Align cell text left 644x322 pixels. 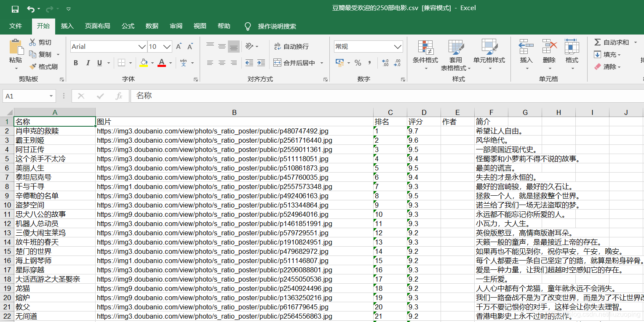click(x=210, y=63)
